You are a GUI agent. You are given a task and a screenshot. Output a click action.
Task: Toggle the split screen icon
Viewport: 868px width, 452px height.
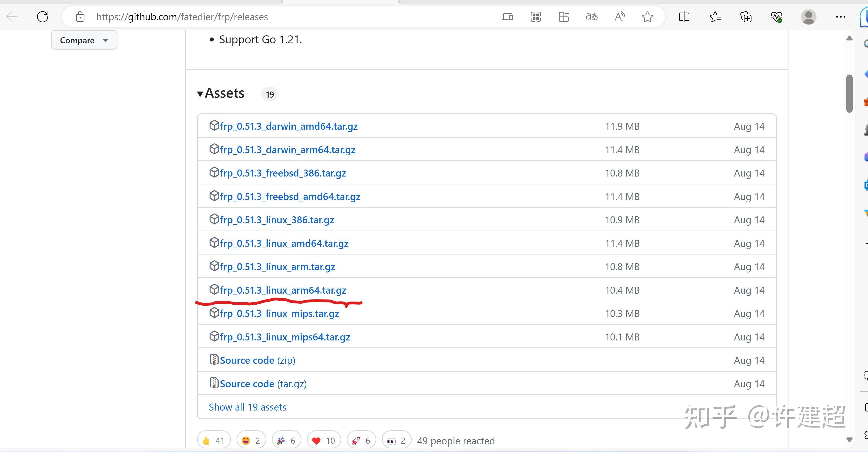[x=684, y=17]
